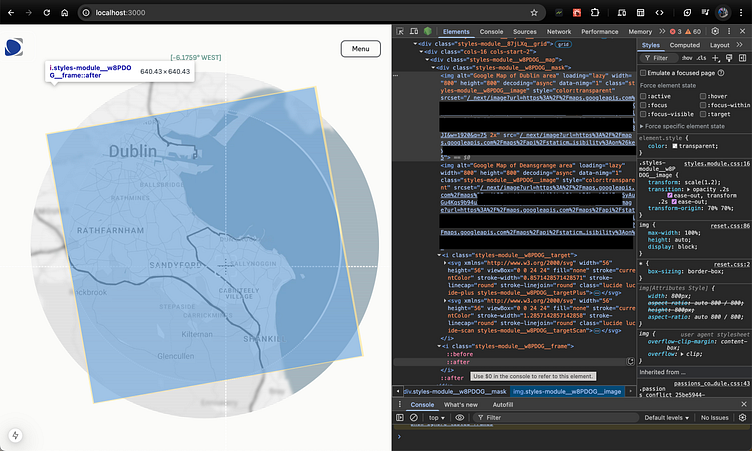Click the browser home icon
The width and height of the screenshot is (752, 451).
pos(66,12)
